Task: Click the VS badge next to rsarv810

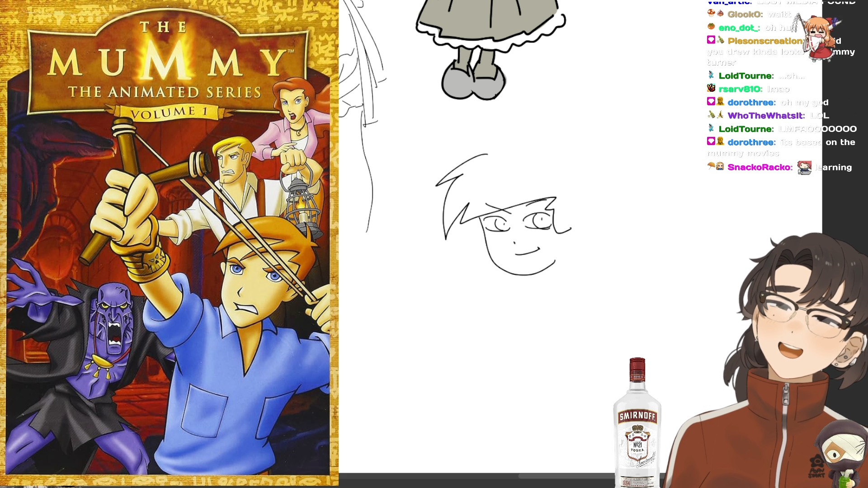Action: click(x=711, y=88)
